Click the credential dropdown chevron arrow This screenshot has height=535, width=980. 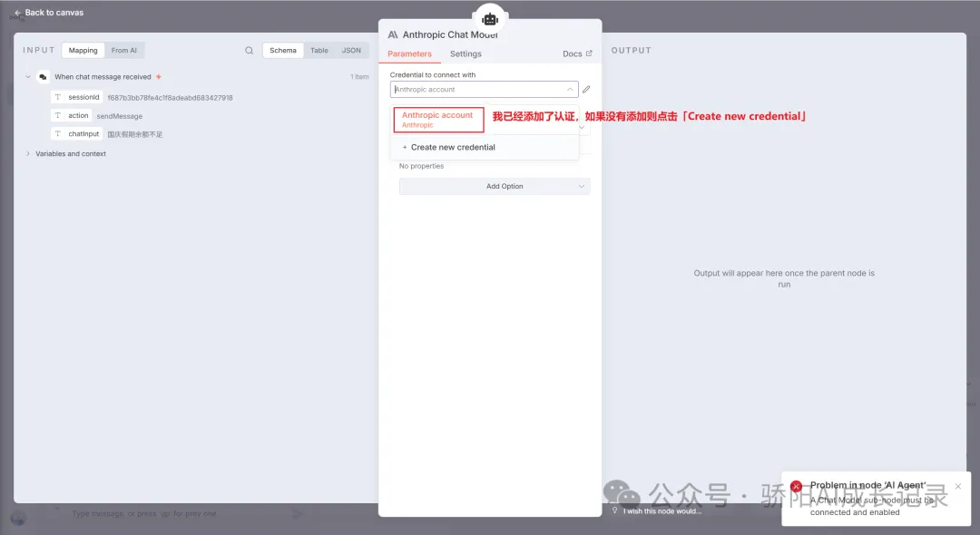pos(569,89)
